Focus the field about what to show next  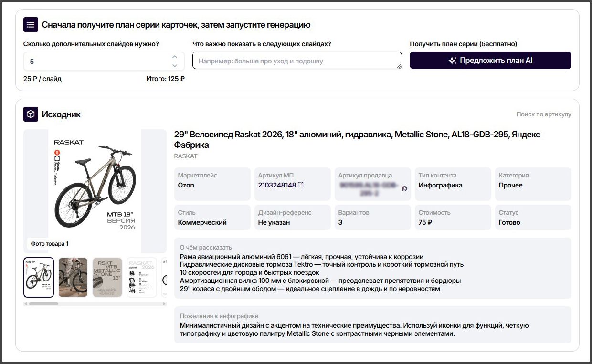tap(297, 61)
